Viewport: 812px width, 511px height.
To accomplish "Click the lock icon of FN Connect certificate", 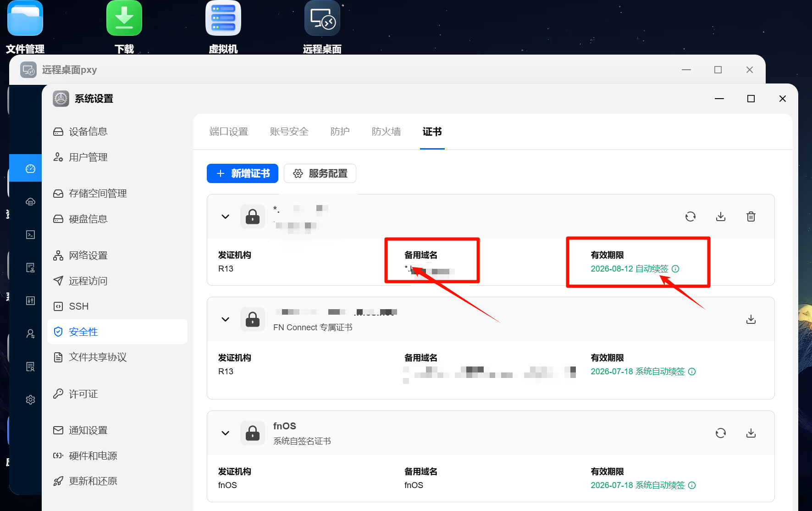I will coord(253,319).
